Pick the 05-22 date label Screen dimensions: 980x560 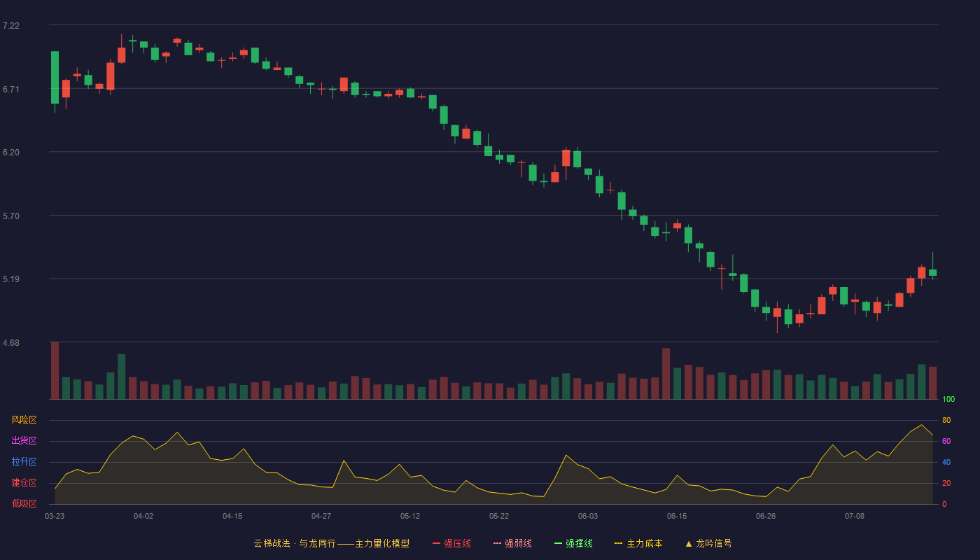[499, 516]
